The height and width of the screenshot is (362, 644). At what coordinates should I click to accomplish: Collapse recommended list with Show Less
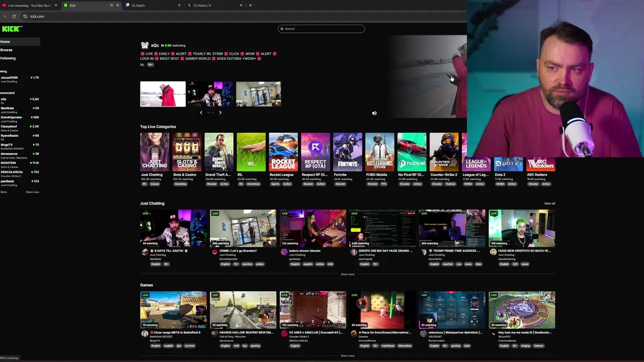tap(32, 192)
